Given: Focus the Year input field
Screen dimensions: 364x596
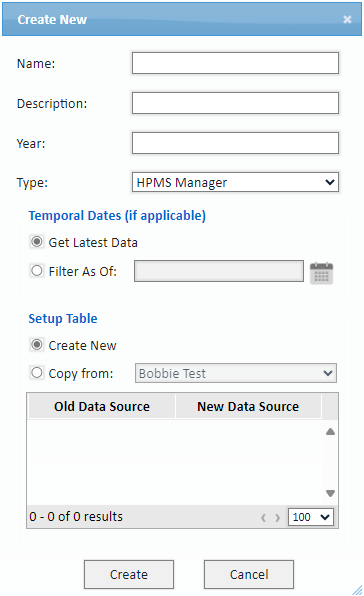Looking at the screenshot, I should click(235, 143).
